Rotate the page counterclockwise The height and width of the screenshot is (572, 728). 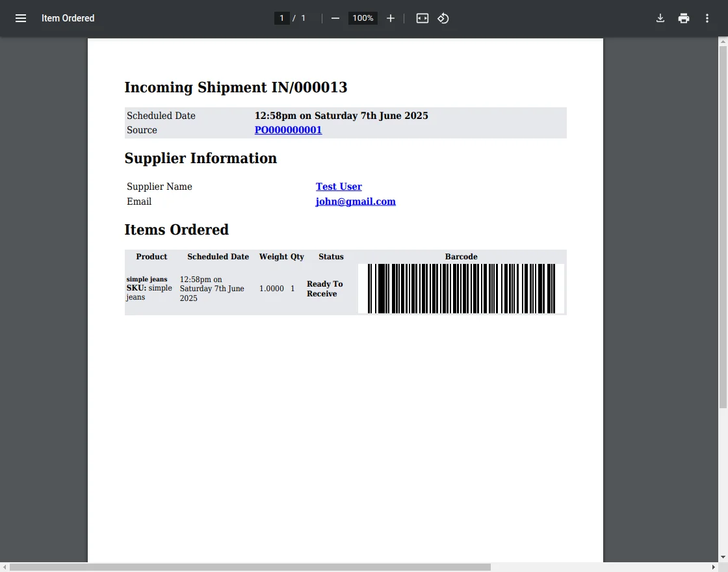coord(443,18)
